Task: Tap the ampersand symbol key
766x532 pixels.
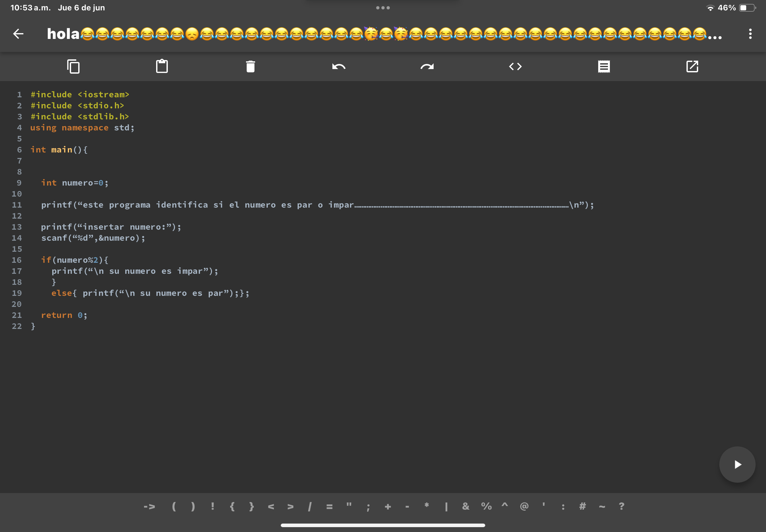Action: tap(465, 507)
